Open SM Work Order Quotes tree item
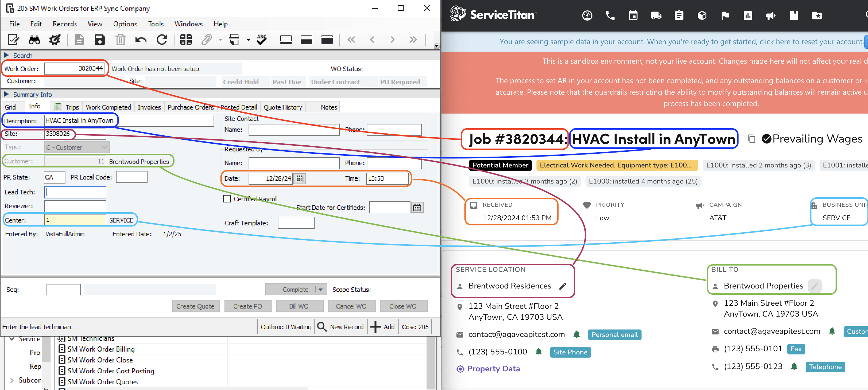The image size is (868, 390). coord(102,382)
